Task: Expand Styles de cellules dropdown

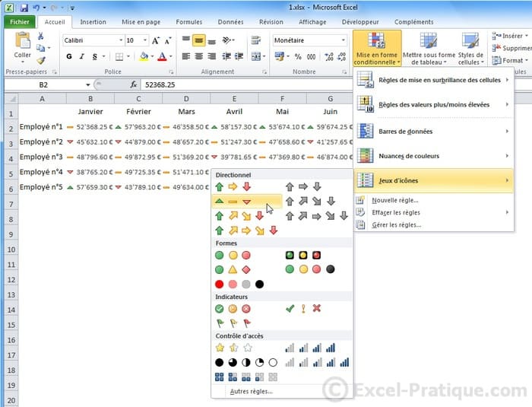Action: coord(470,48)
